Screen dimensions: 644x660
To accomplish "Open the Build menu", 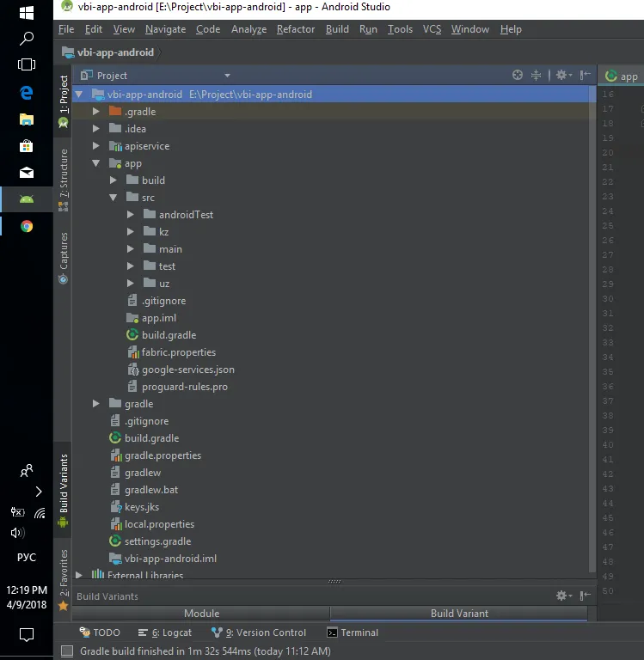I will pyautogui.click(x=337, y=29).
